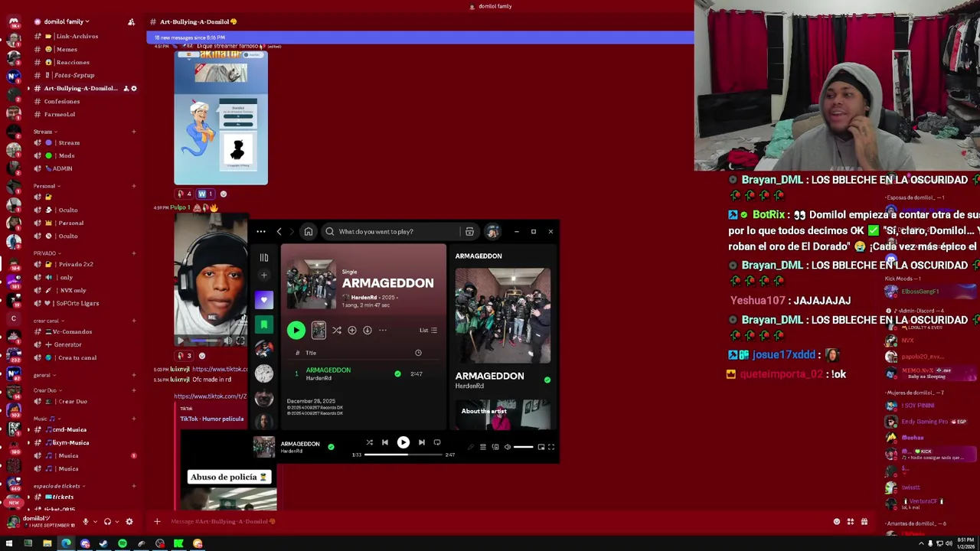Open Windows Start button
The height and width of the screenshot is (551, 980).
pyautogui.click(x=10, y=543)
